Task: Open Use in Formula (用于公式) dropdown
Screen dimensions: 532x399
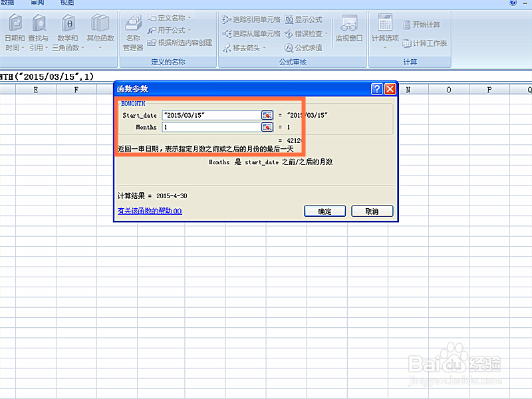Action: (x=169, y=31)
